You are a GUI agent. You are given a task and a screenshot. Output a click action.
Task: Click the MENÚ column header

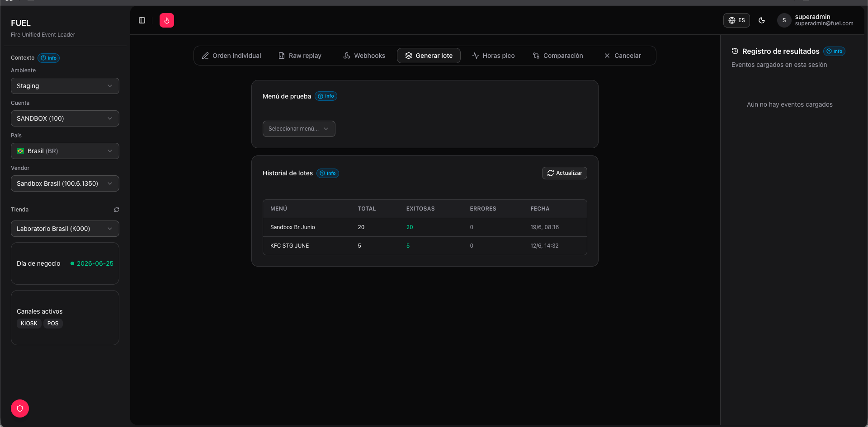pyautogui.click(x=278, y=209)
